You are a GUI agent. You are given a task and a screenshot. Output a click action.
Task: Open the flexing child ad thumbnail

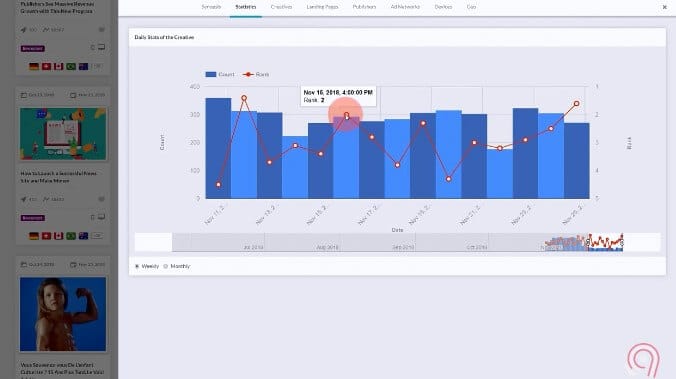pos(63,314)
